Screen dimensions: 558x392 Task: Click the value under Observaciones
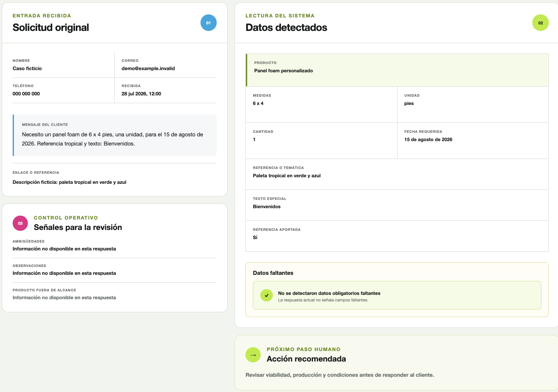(x=64, y=274)
